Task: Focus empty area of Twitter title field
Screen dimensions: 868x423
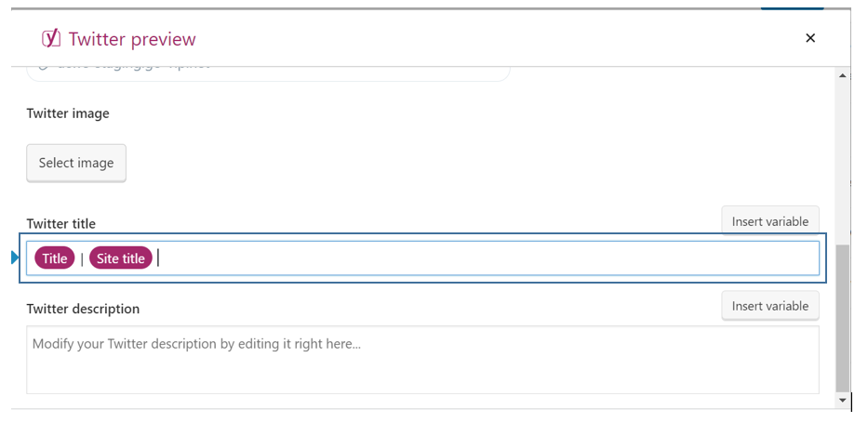Action: click(484, 258)
